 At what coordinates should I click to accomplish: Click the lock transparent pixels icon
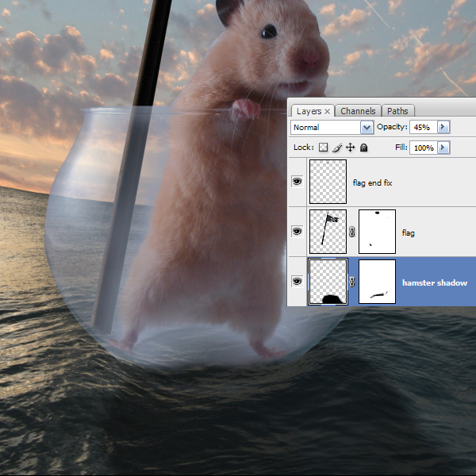[323, 148]
